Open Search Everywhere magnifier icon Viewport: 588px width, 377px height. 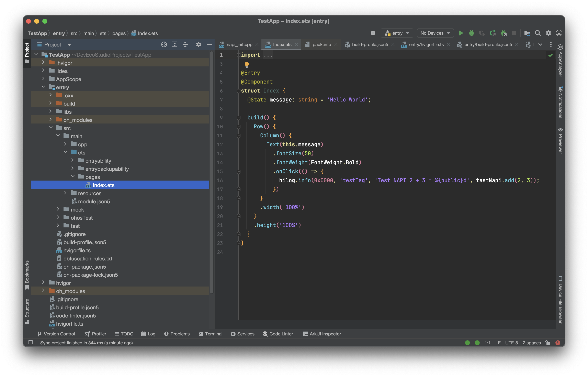click(x=538, y=33)
